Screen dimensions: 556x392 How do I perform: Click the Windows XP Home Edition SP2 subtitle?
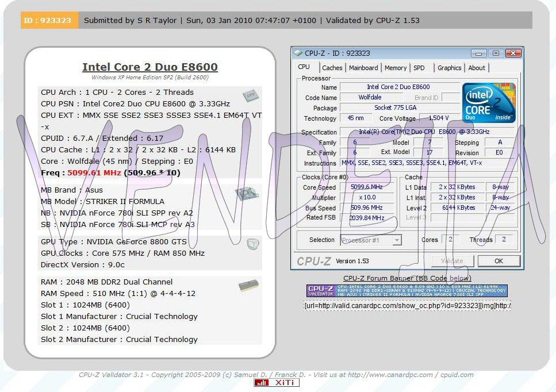click(150, 77)
